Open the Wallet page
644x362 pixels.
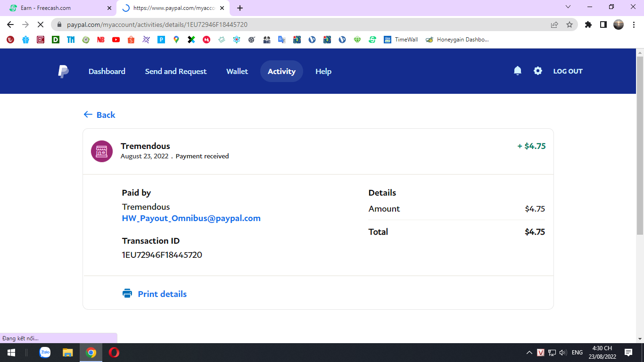coord(237,71)
